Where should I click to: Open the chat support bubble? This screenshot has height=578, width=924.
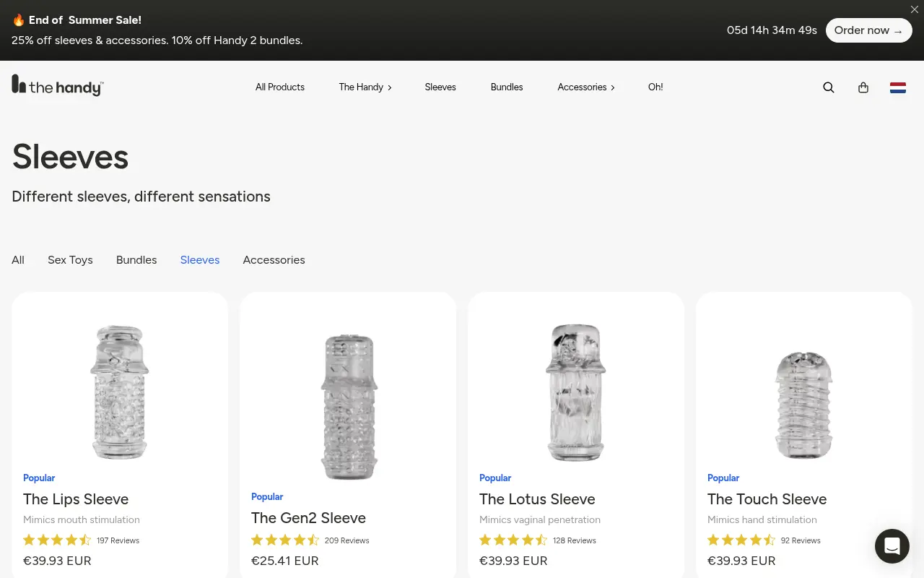point(892,546)
